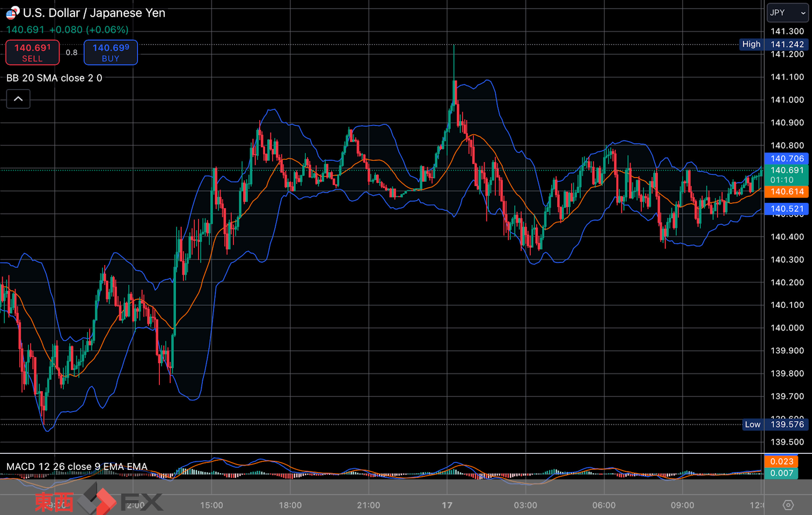Select the MACD 12 26 indicator label
Viewport: 812px width, 515px height.
77,467
